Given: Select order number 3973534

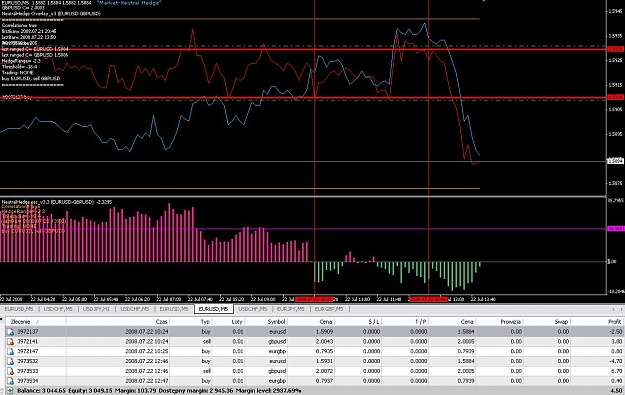Looking at the screenshot, I should point(28,381).
